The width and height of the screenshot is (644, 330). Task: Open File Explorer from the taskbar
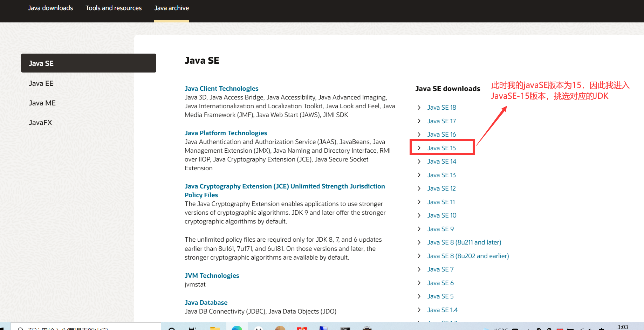(x=215, y=328)
